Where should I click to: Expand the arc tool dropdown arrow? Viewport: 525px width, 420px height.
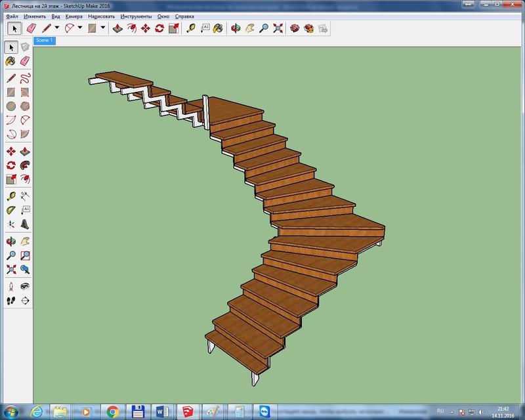click(x=80, y=28)
